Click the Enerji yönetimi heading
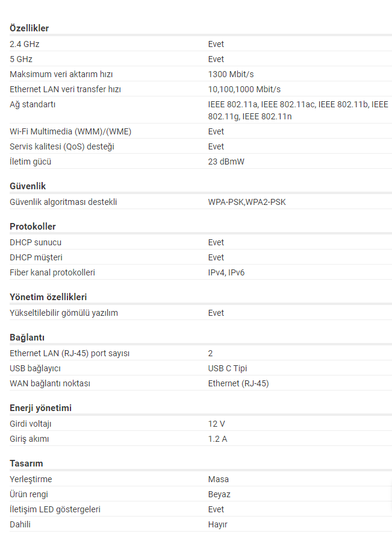 click(x=40, y=408)
